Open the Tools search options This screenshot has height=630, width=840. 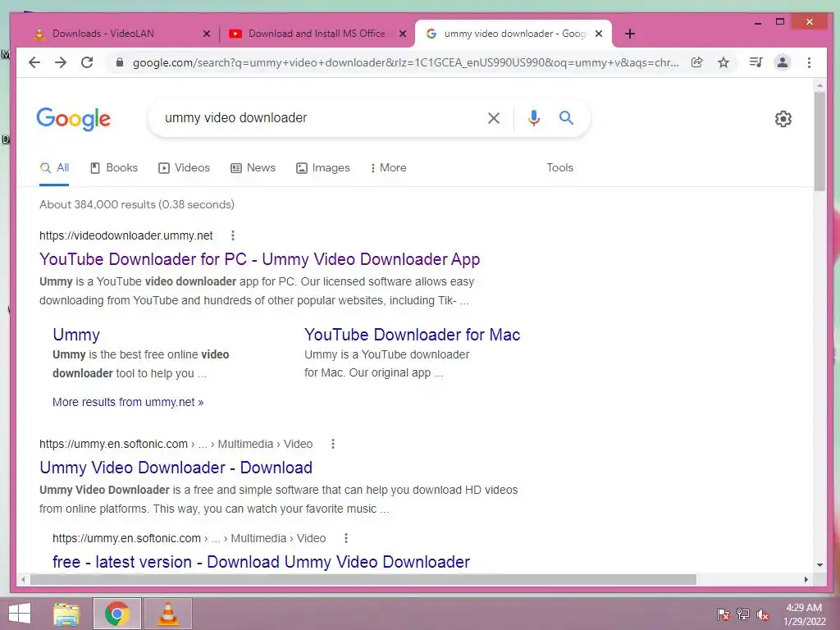[x=559, y=167]
